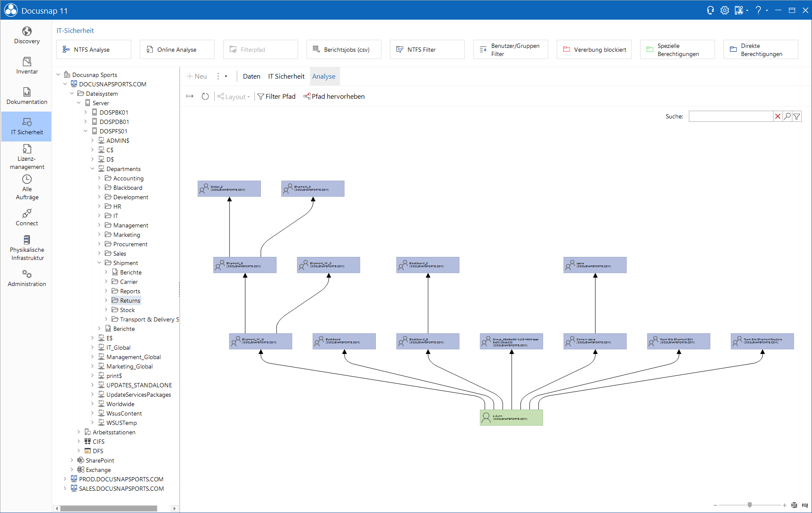Select IT Sicherheit in the sidebar

tap(27, 127)
